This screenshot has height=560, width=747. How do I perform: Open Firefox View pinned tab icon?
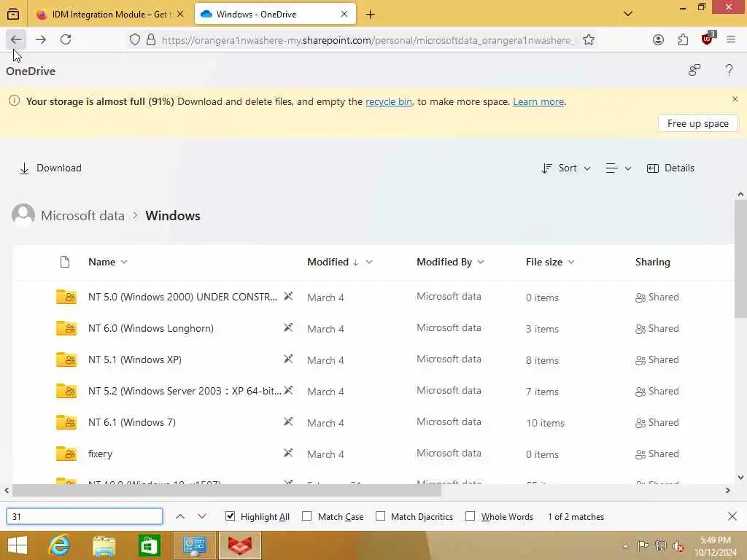13,15
